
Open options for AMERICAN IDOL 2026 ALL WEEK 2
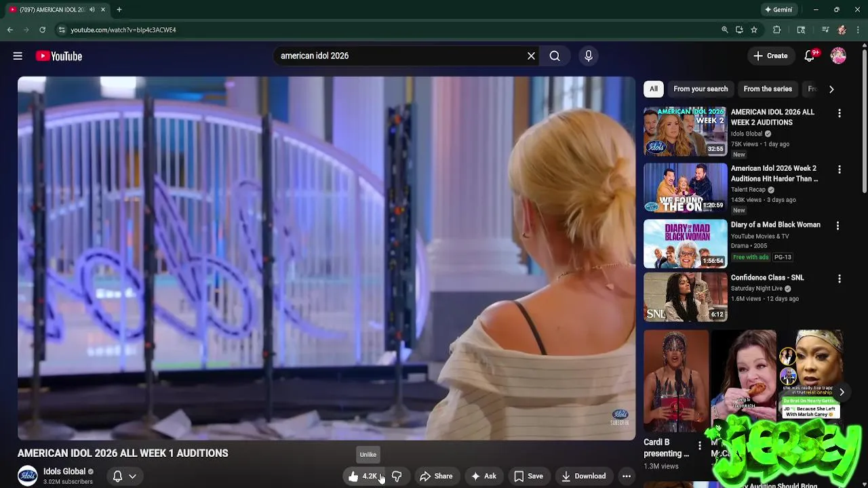[840, 113]
